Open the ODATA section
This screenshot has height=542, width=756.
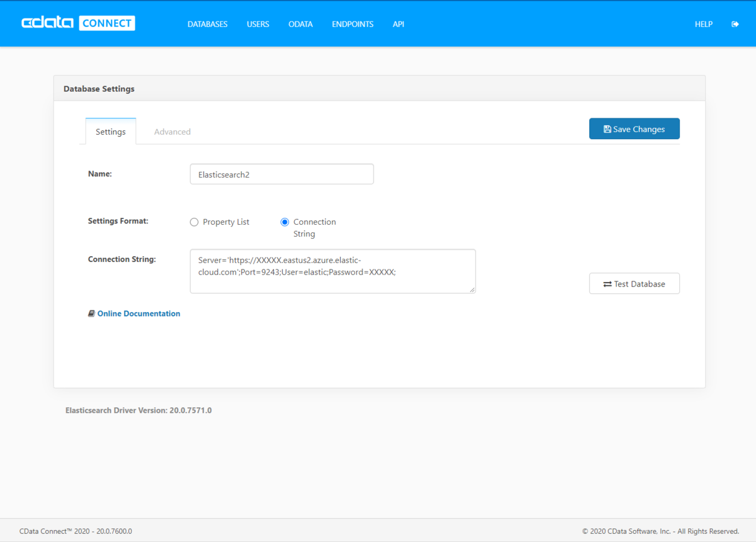click(301, 24)
